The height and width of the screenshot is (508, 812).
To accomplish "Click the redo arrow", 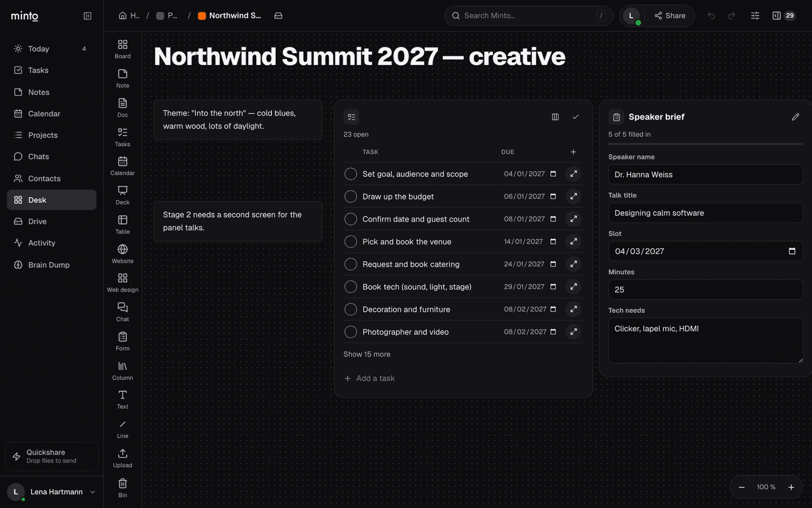I will click(731, 16).
